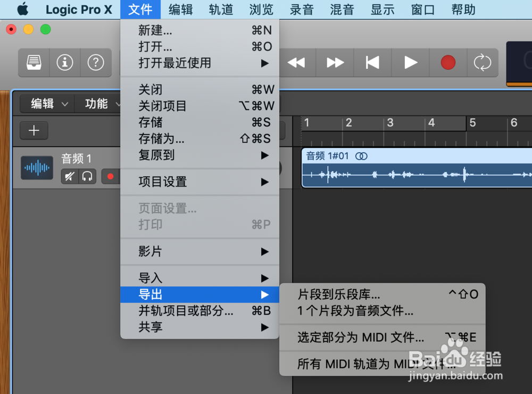Click bar 5 on the timeline ruler
This screenshot has width=532, height=394.
point(472,122)
